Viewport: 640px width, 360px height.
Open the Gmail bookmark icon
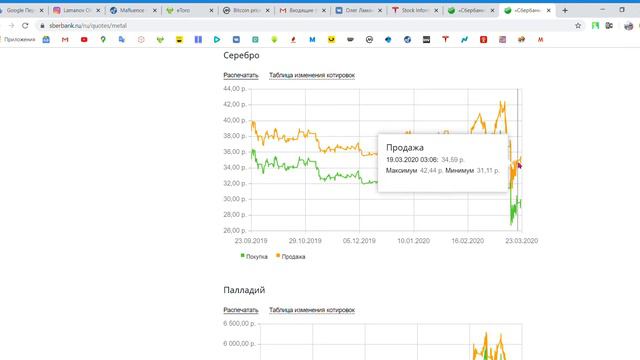click(65, 40)
